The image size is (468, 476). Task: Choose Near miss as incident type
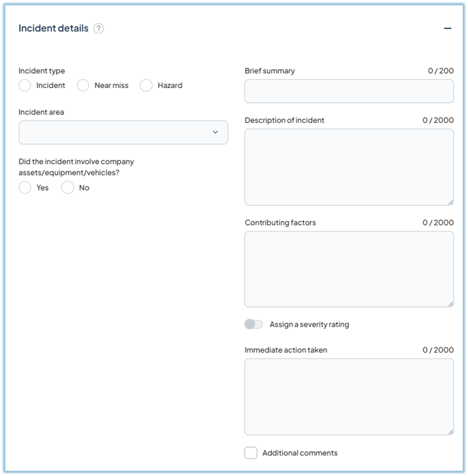82,85
